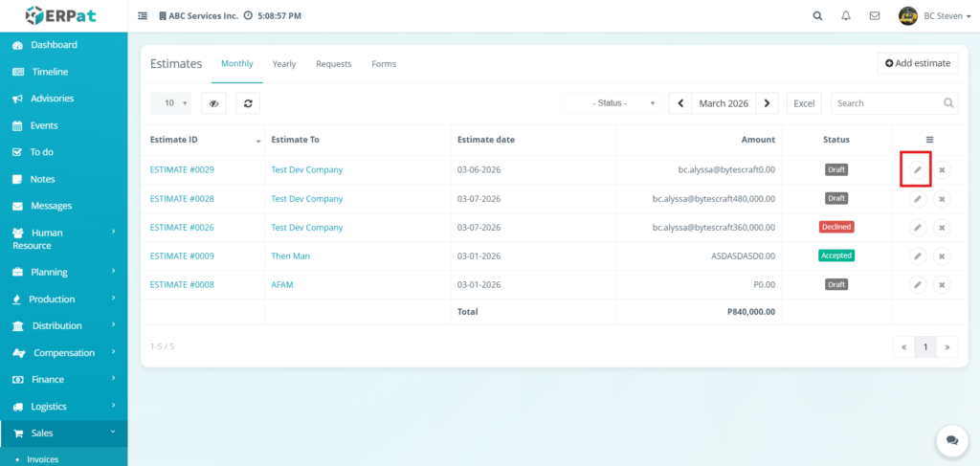Open the ESTIMATE #0026 link
Viewport: 980px width, 466px height.
tap(182, 228)
